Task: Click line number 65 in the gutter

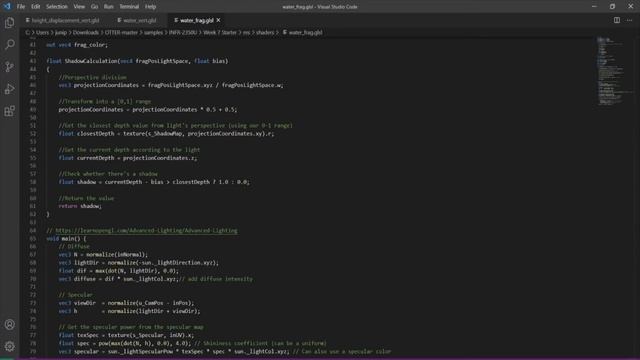Action: (33, 238)
